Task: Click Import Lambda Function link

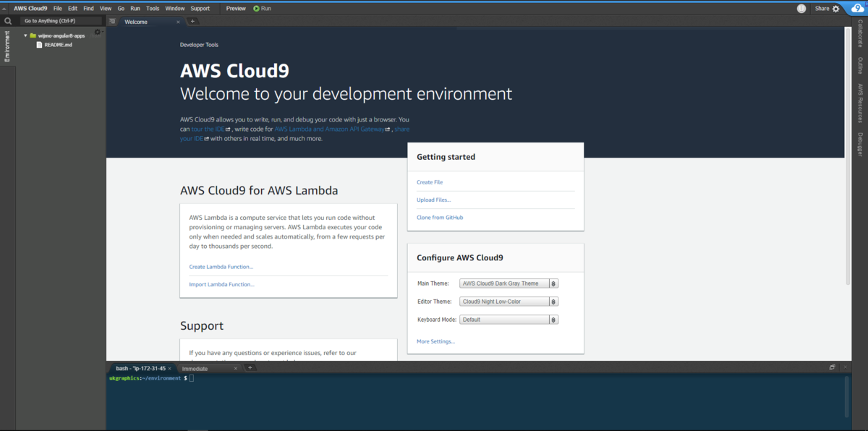Action: [x=222, y=284]
